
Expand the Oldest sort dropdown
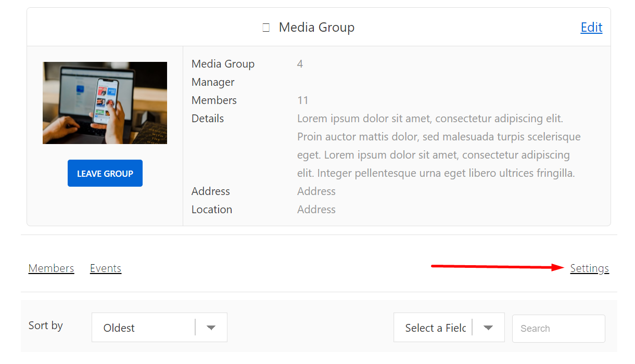pos(146,328)
